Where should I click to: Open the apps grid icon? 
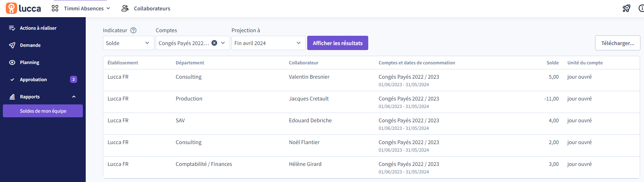(55, 8)
